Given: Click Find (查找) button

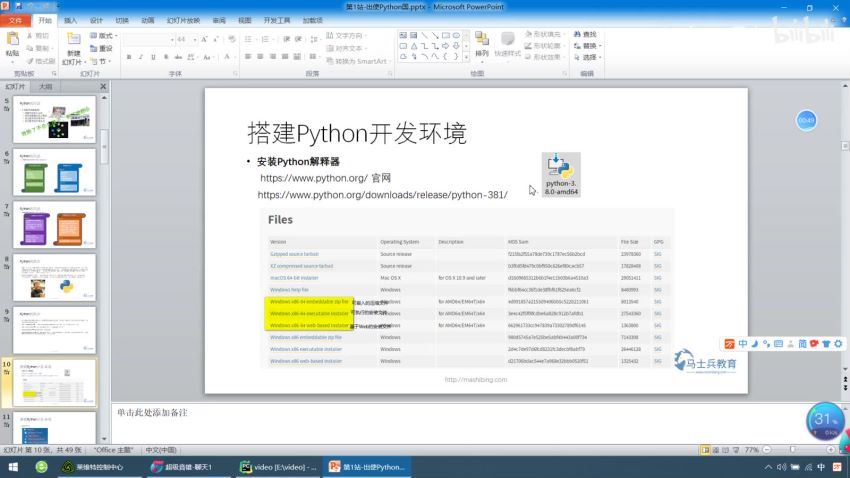Looking at the screenshot, I should [x=585, y=35].
